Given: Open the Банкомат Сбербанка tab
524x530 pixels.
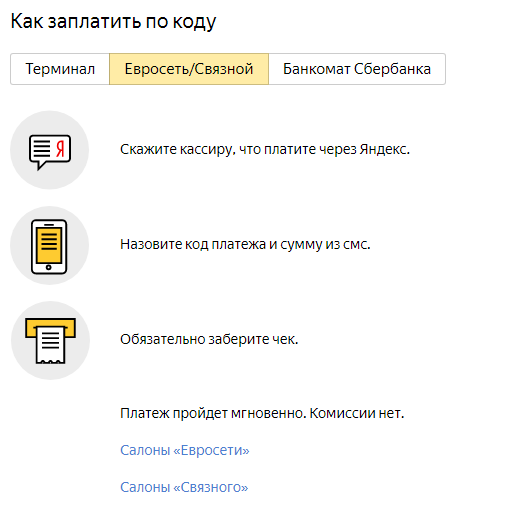Looking at the screenshot, I should (x=357, y=69).
